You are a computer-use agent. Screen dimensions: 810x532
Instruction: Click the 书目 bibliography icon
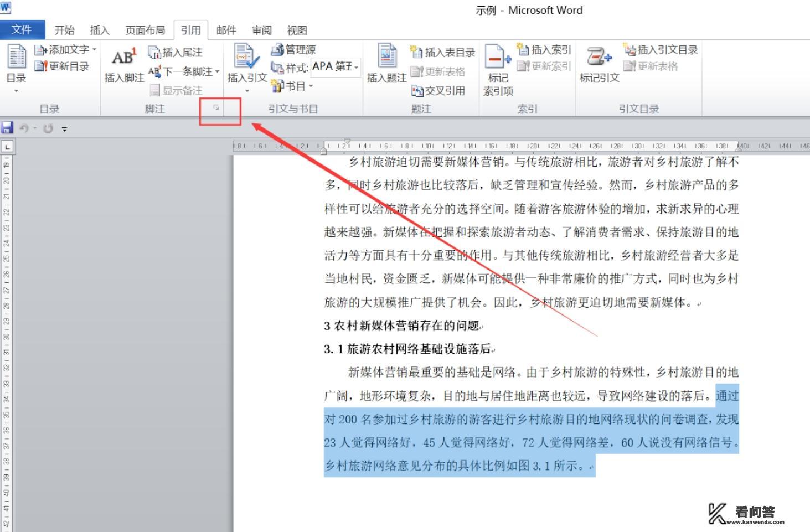coord(277,86)
